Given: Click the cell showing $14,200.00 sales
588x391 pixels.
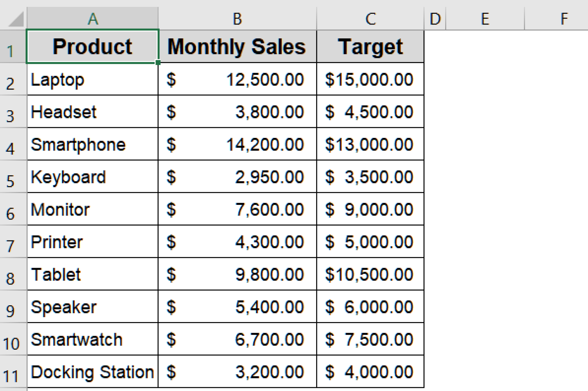Looking at the screenshot, I should pyautogui.click(x=237, y=144).
